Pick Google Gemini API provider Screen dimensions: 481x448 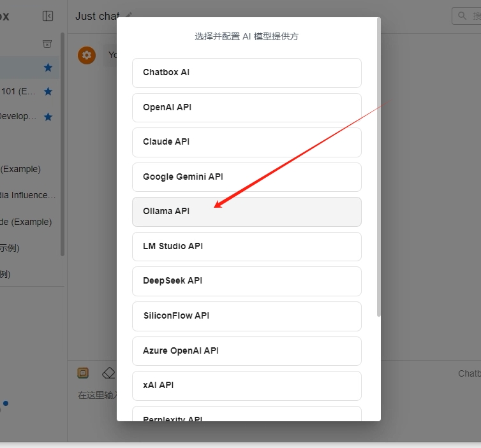coord(247,177)
